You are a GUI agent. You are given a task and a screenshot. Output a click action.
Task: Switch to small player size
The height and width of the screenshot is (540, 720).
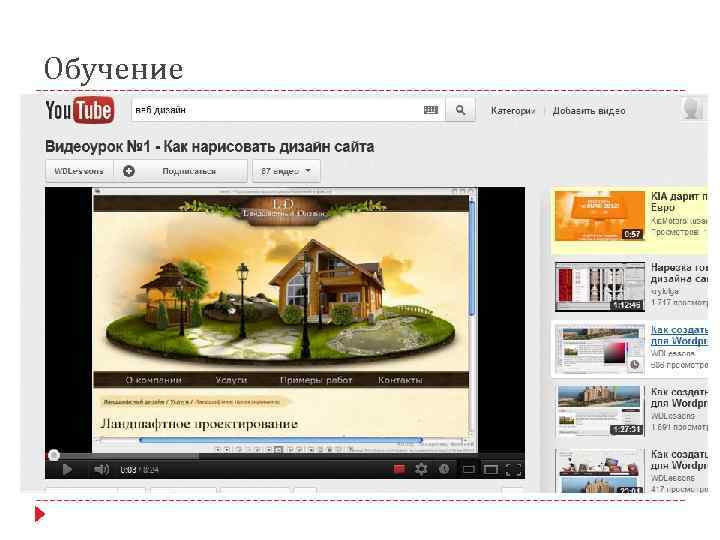(468, 469)
